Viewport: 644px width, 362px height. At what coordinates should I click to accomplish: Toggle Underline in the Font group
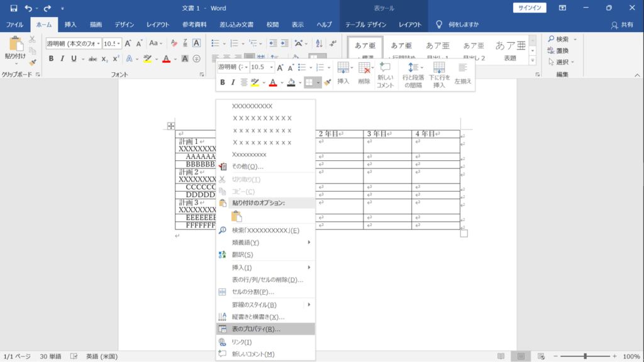tap(74, 58)
